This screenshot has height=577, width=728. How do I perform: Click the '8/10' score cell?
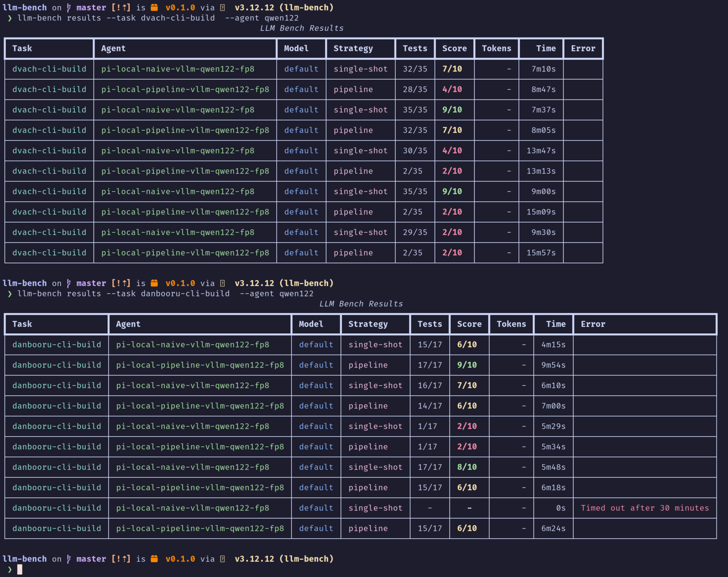[467, 467]
